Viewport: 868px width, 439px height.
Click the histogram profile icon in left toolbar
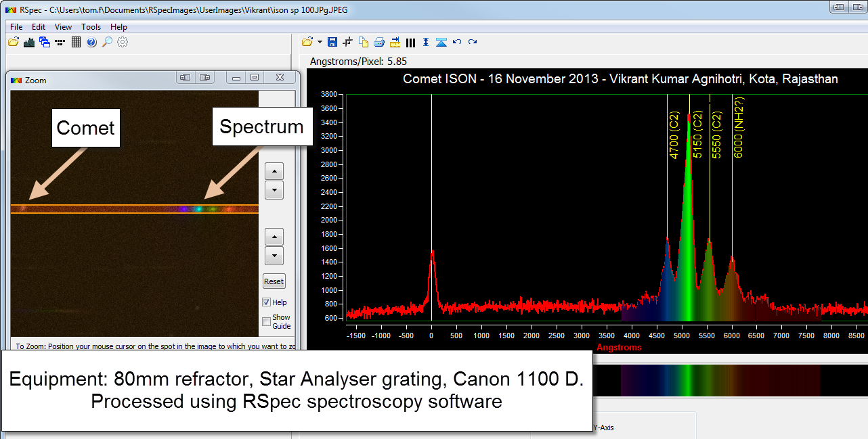point(29,42)
